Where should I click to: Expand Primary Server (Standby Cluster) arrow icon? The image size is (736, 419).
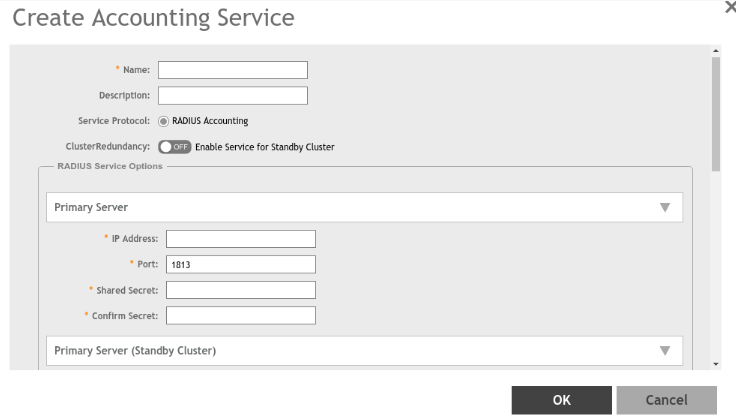point(664,351)
